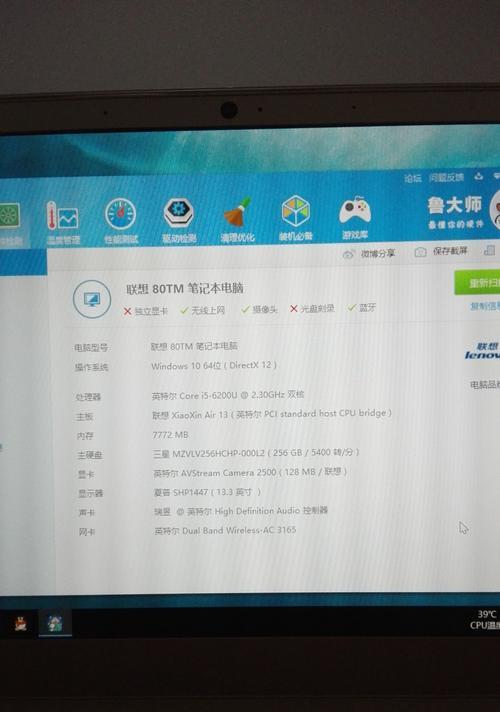Screen dimensions: 500x712
Task: Select the AVStream Camera 2500 graphics value
Action: [x=250, y=472]
